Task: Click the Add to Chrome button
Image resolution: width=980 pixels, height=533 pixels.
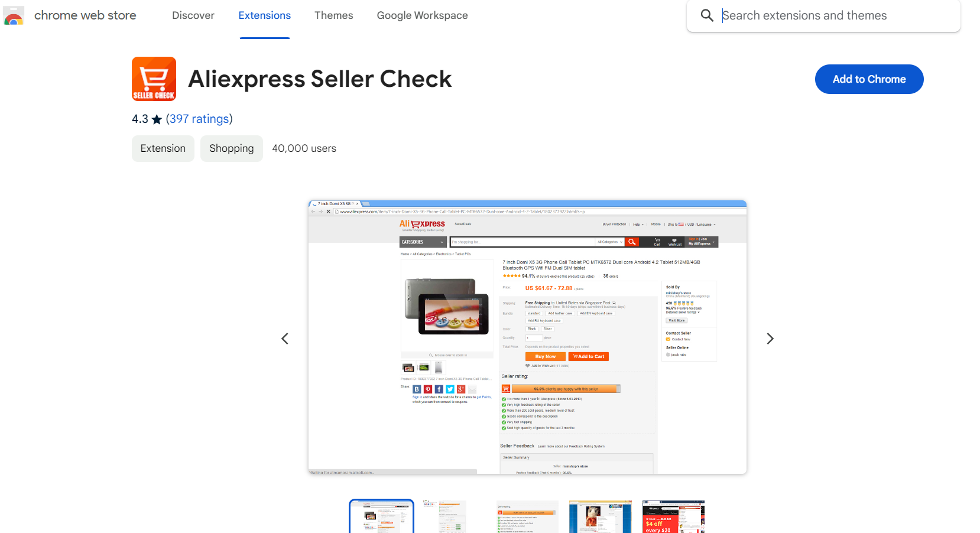Action: (869, 79)
